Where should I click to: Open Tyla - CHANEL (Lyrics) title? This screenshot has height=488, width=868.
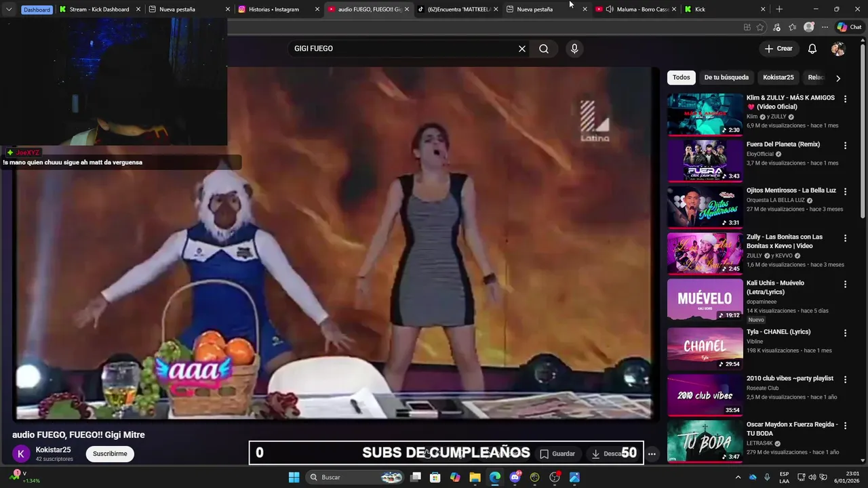coord(778,332)
